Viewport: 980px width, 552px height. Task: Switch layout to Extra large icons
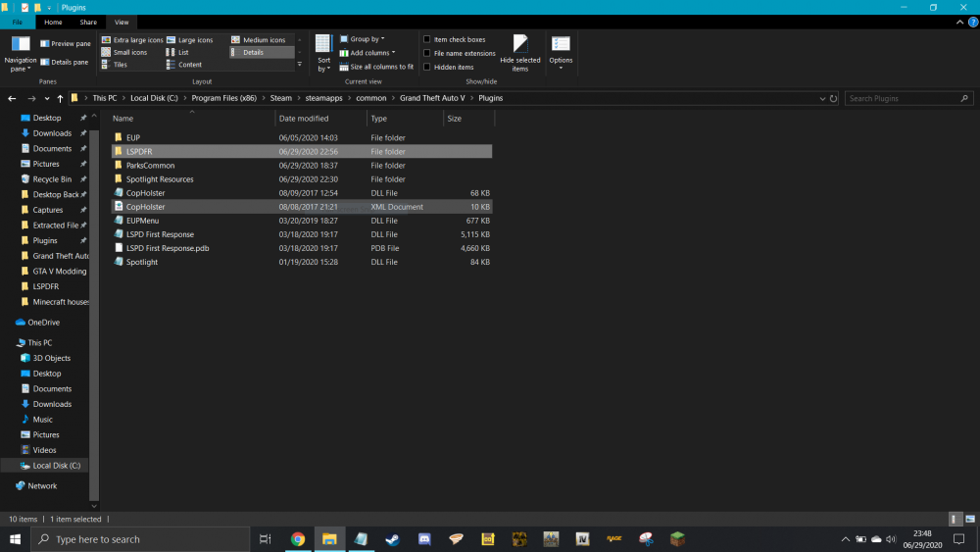[x=132, y=40]
